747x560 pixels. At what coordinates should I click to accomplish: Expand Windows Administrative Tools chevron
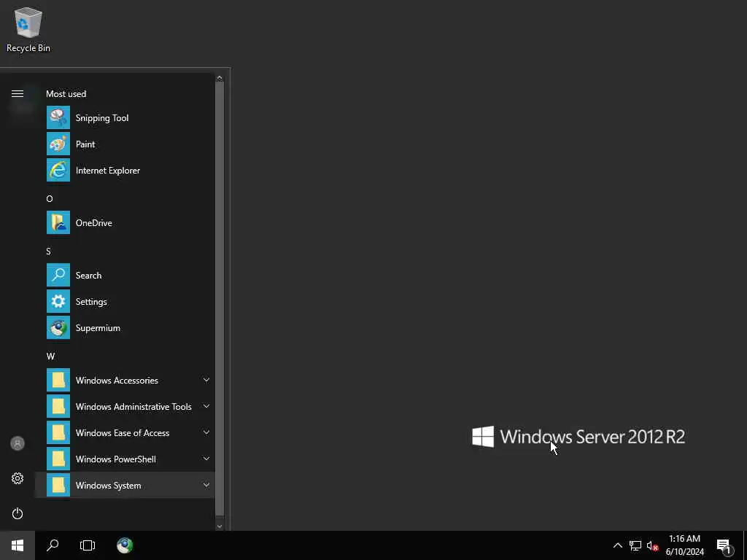click(206, 406)
